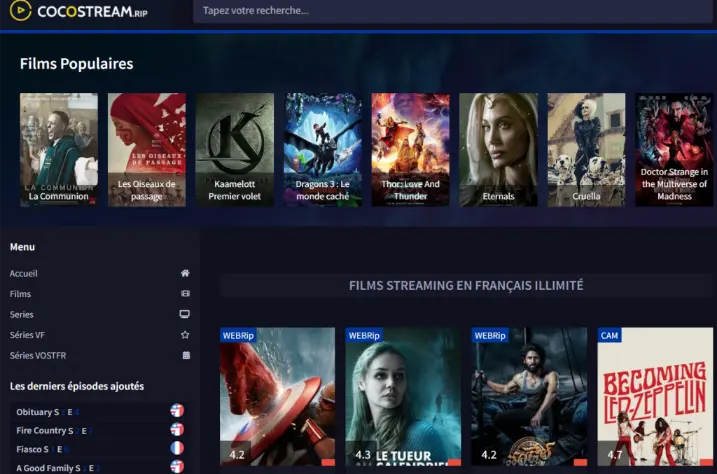Click the Cocostream play logo icon

(21, 10)
